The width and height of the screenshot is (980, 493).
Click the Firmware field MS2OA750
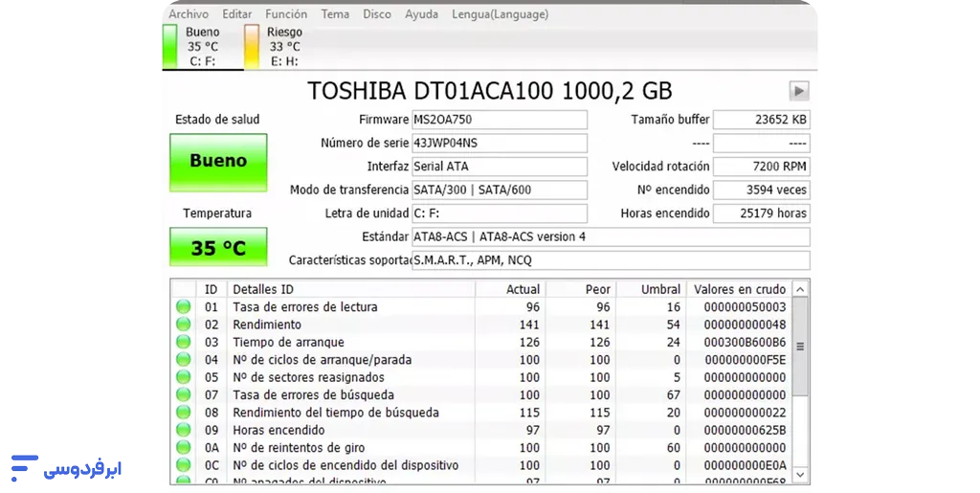click(x=500, y=120)
